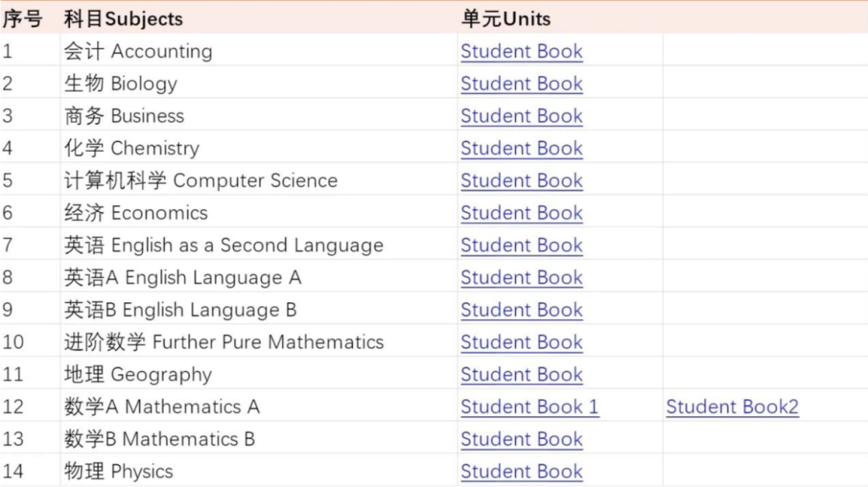
Task: Select the 计算机科学 Computer Science subject cell
Action: [x=200, y=180]
